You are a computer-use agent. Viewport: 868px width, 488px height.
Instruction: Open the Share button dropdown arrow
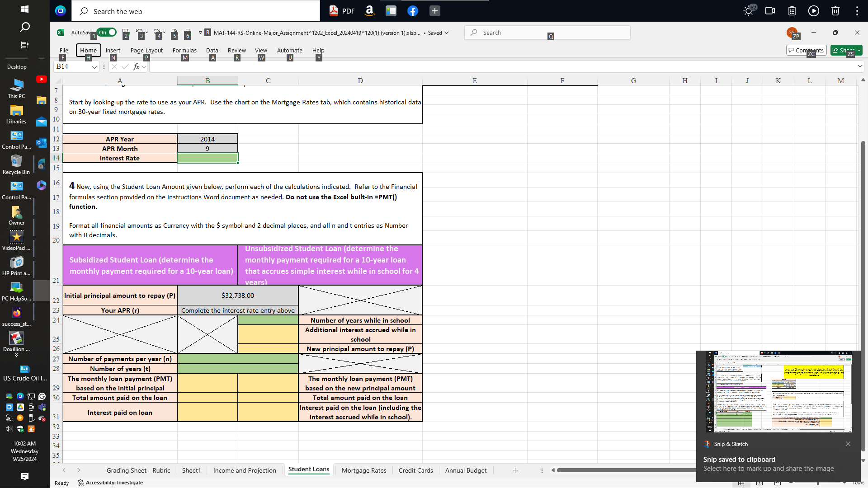859,50
